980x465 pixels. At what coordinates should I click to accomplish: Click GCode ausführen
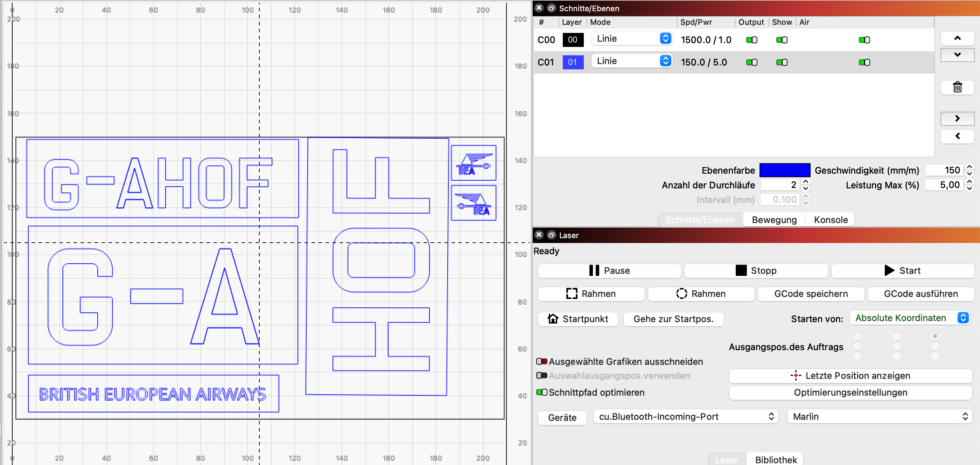(x=920, y=294)
